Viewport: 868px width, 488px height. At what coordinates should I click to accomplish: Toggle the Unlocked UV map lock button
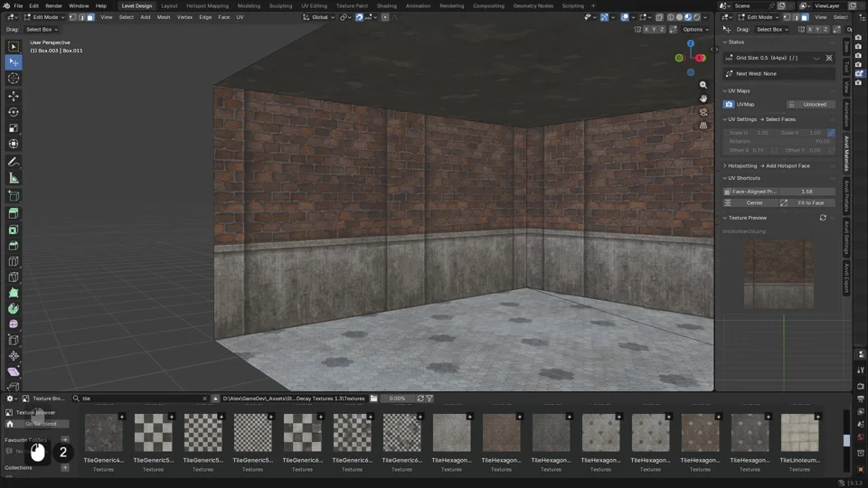pyautogui.click(x=810, y=104)
